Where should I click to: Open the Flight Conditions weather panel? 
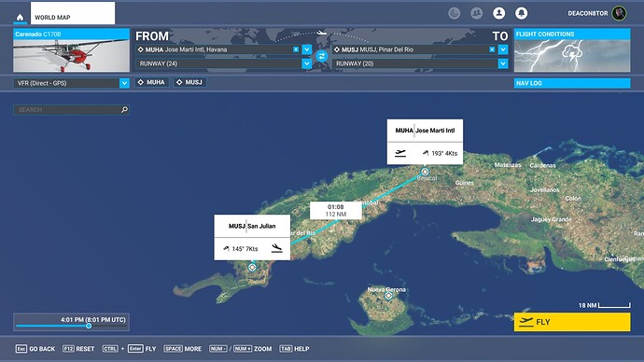572,50
